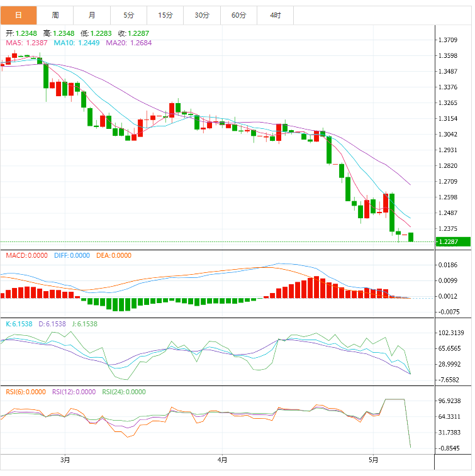This screenshot has width=475, height=476.
Task: Click the opening price 开: 1.2348
Action: click(x=21, y=33)
